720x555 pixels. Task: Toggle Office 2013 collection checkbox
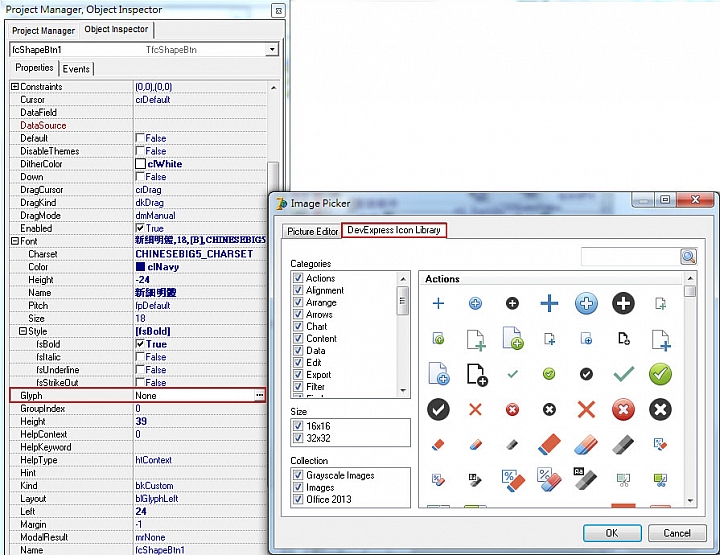[298, 499]
